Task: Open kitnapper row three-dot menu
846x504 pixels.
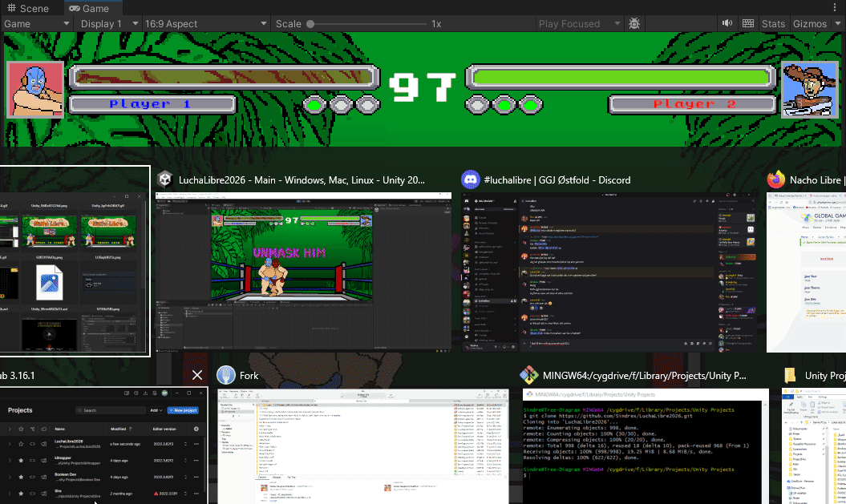Action: pos(196,461)
